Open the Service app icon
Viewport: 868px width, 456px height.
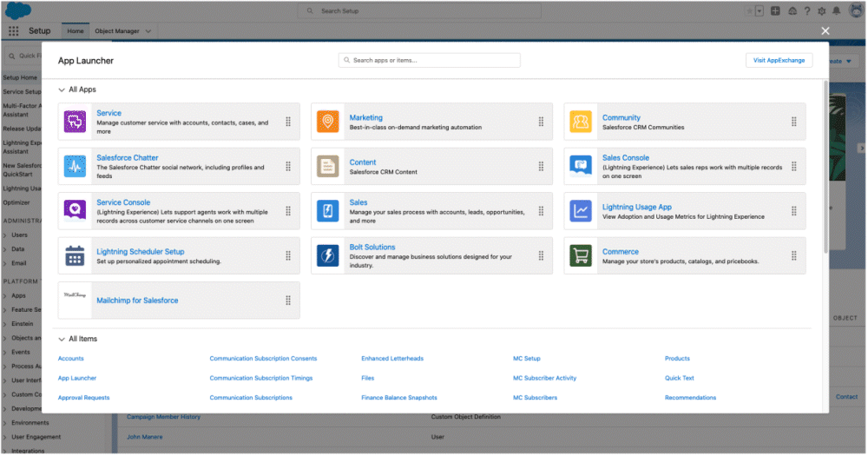[x=75, y=122]
